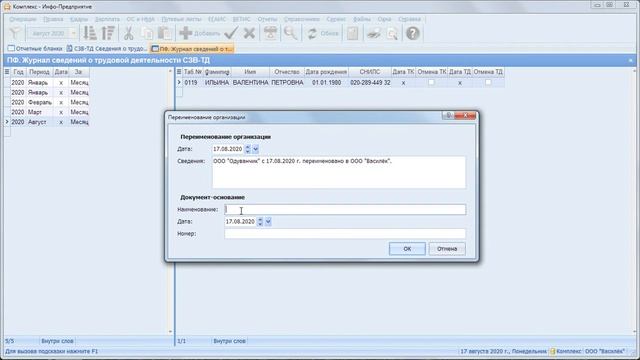Click the X delete icon in toolbar

click(249, 33)
